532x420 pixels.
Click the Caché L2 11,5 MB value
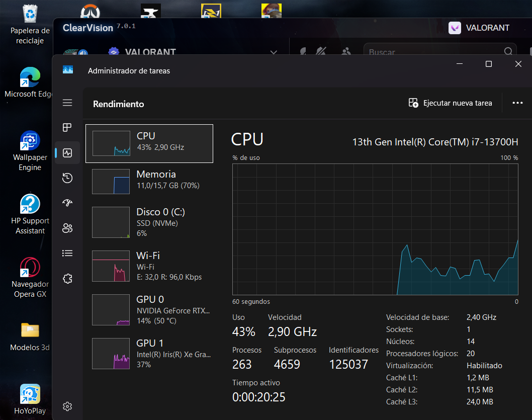pyautogui.click(x=480, y=390)
